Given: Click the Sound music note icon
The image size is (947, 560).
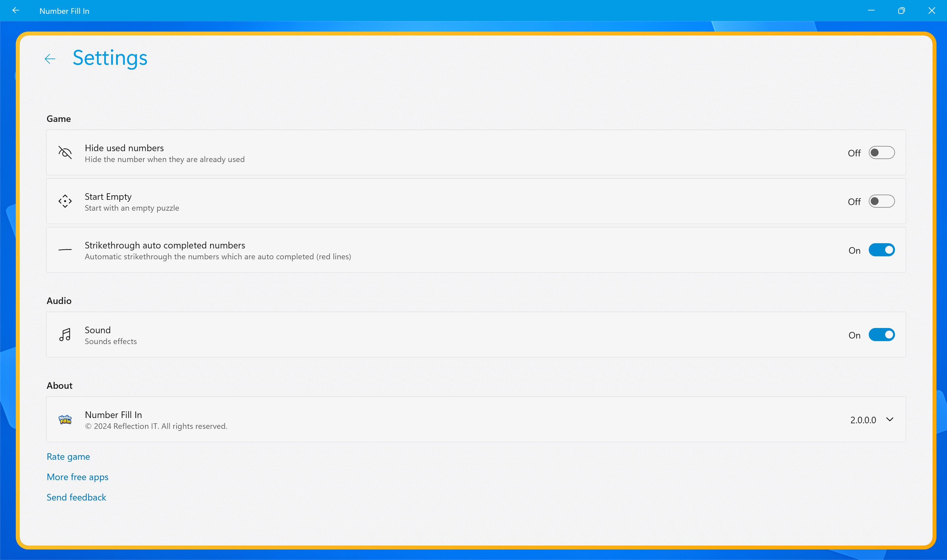Looking at the screenshot, I should pos(65,335).
